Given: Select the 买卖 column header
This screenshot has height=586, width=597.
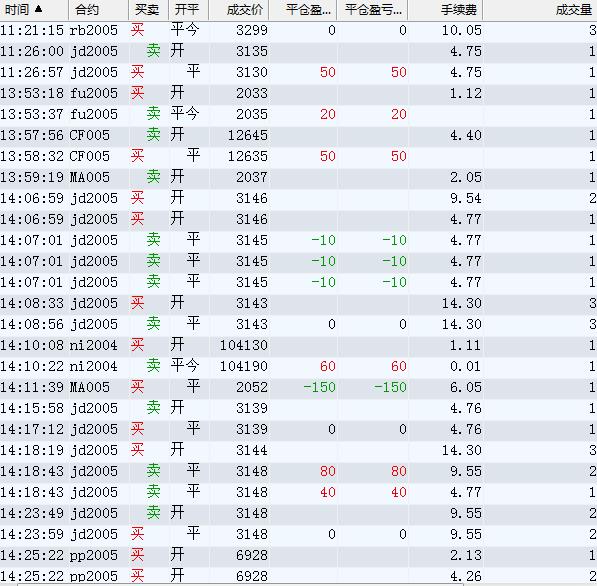Looking at the screenshot, I should [x=148, y=10].
